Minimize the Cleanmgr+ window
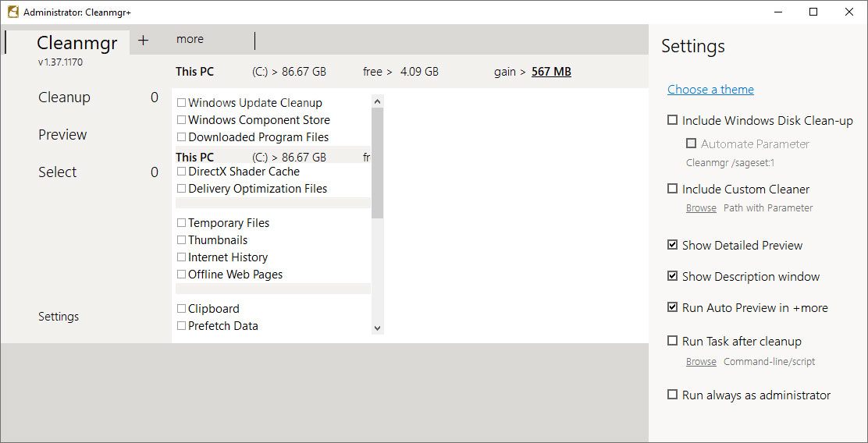Screen dimensions: 868x443 778,12
